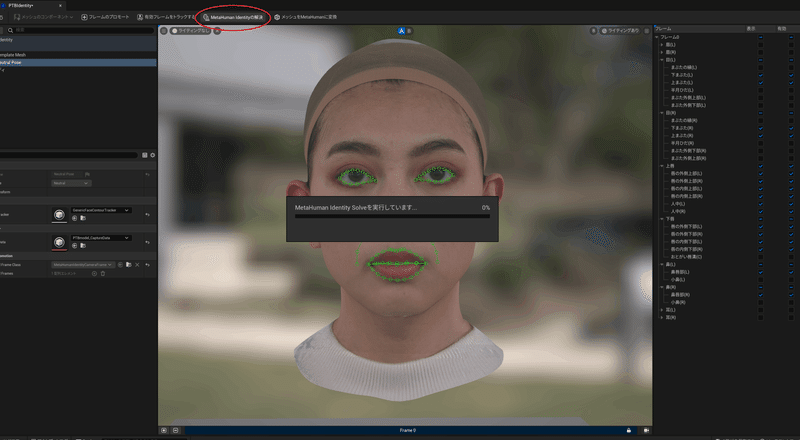The width and height of the screenshot is (800, 440).
Task: Toggle 有効 checkbox for 上まぶた(L)
Action: tap(791, 83)
